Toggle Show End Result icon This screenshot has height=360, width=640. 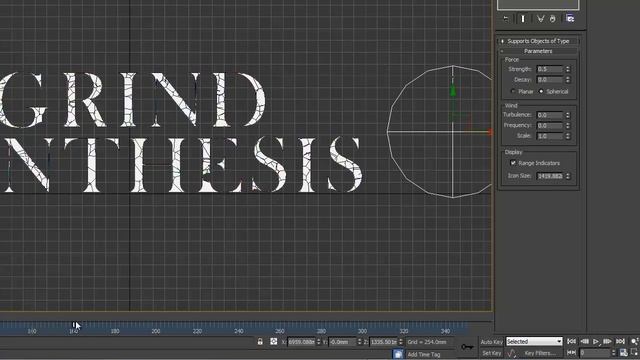[523, 19]
